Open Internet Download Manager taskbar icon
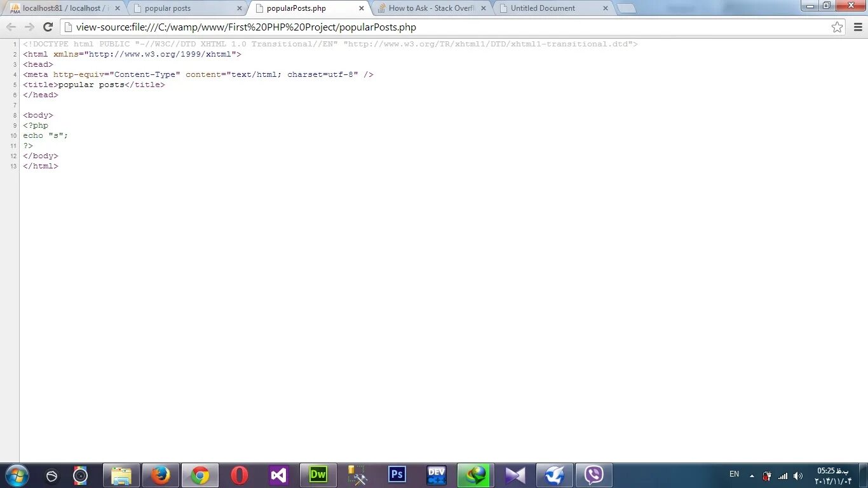Image resolution: width=868 pixels, height=488 pixels. pos(476,475)
